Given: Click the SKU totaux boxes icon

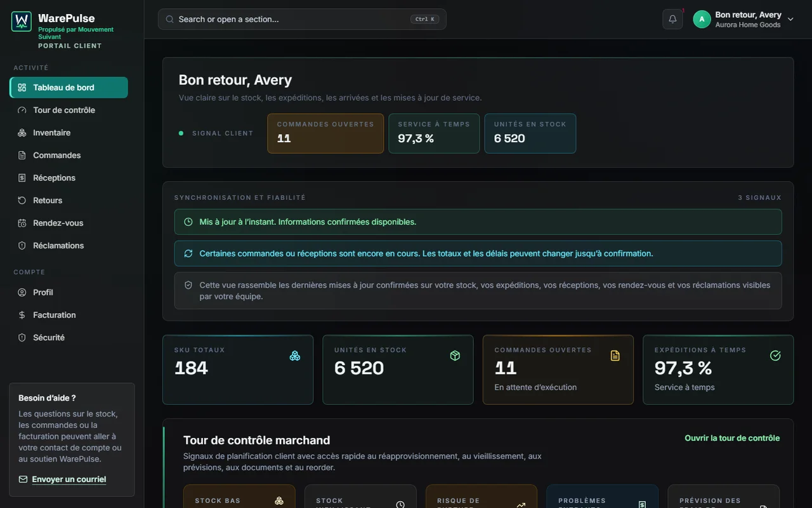Looking at the screenshot, I should (295, 356).
